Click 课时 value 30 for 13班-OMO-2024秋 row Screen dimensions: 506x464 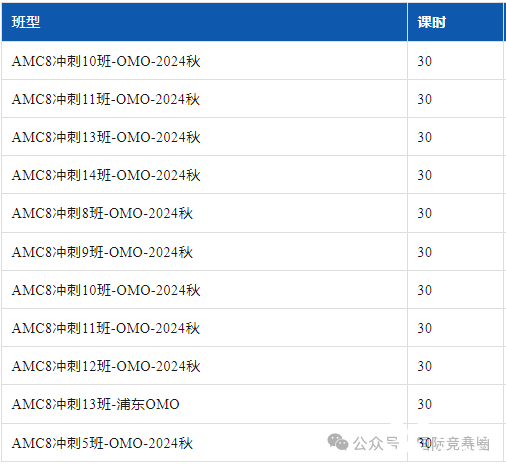pyautogui.click(x=425, y=137)
